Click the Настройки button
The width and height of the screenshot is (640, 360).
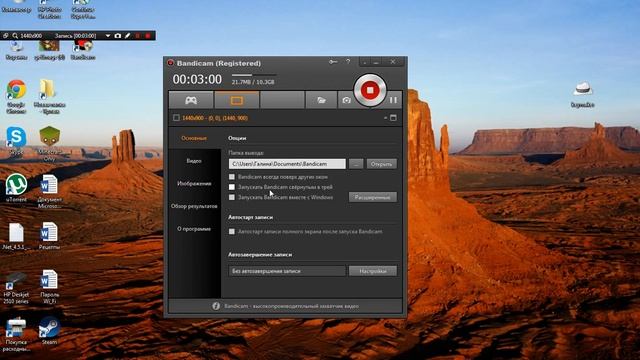tap(373, 271)
